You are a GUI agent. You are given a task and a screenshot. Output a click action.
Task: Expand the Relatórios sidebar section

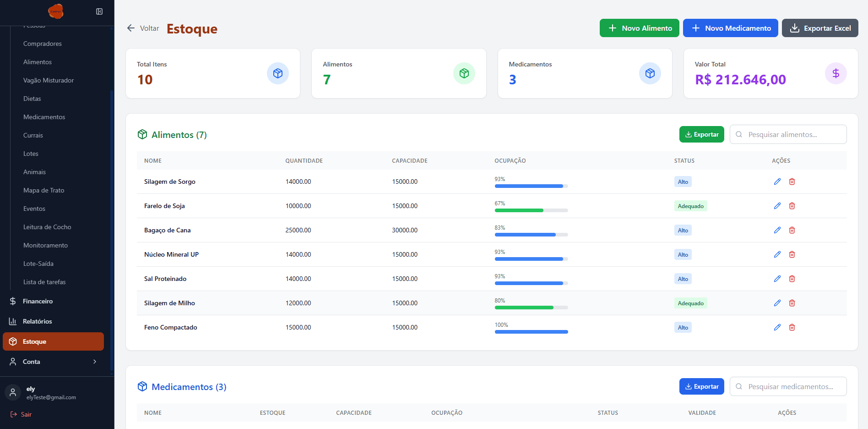tap(37, 321)
